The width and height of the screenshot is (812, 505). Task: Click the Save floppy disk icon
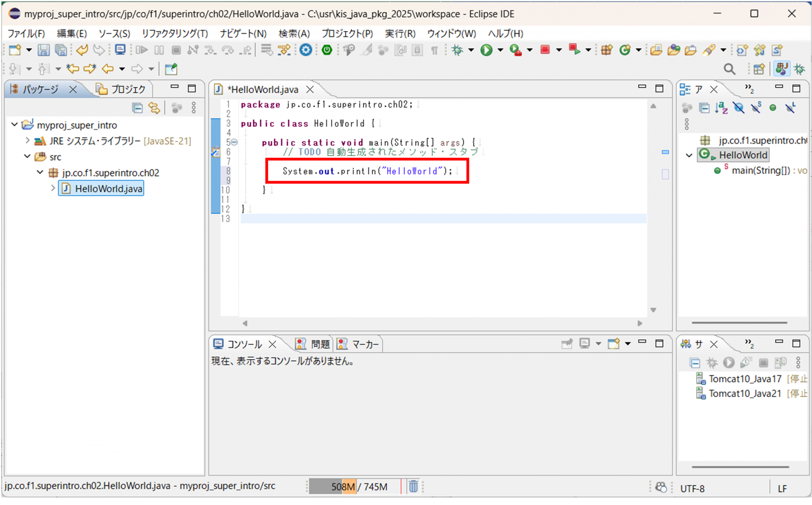point(43,50)
